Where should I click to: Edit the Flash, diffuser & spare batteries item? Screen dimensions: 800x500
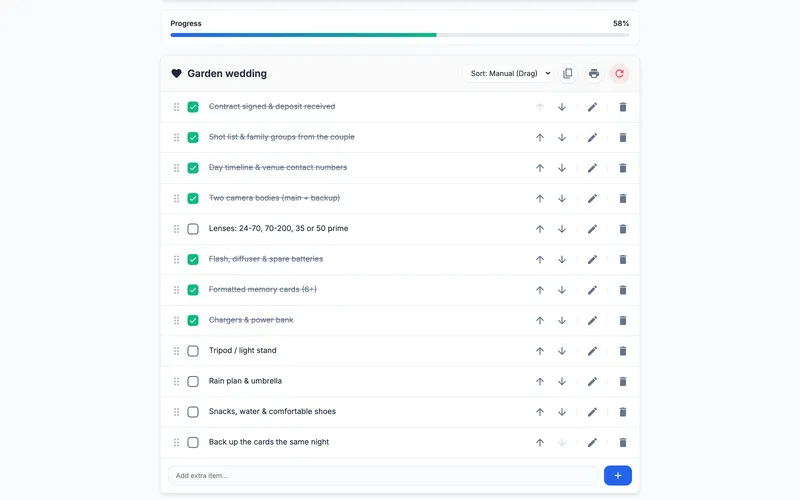592,259
